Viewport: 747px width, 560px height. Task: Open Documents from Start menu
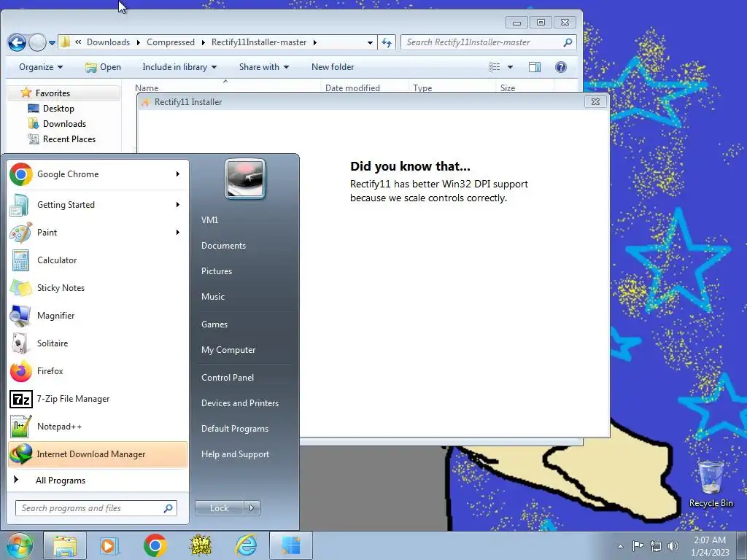[x=223, y=246]
